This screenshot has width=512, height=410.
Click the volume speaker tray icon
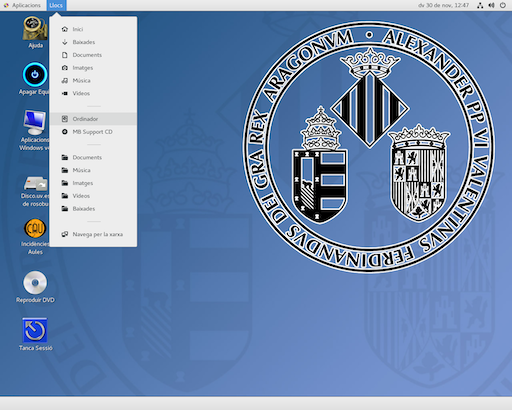point(491,5)
